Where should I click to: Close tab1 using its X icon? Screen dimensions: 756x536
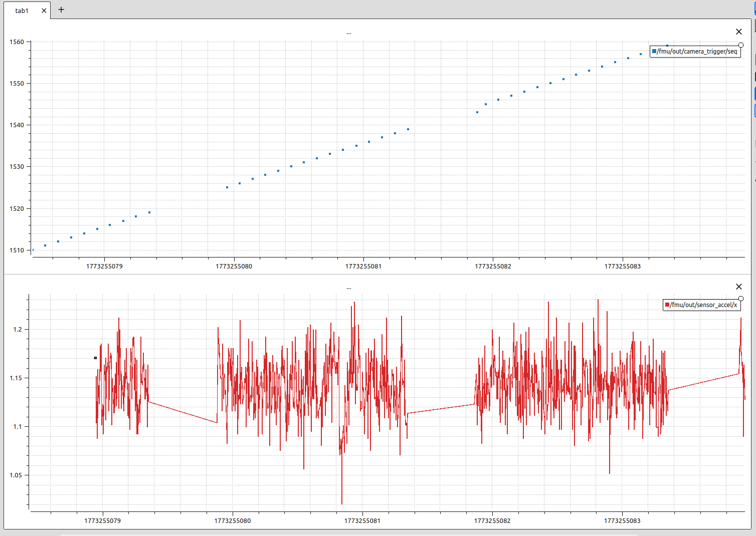[x=44, y=11]
